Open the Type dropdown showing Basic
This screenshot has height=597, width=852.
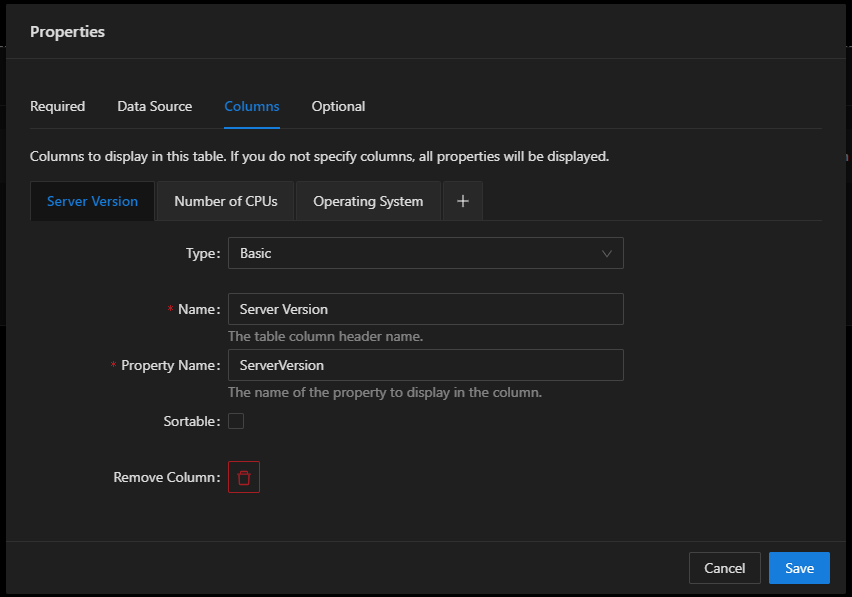[425, 253]
